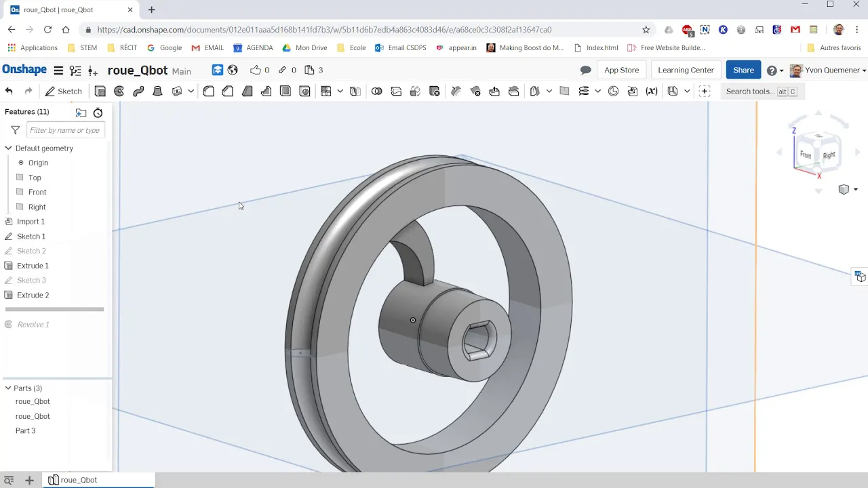
Task: Open the Help menu
Action: click(774, 70)
